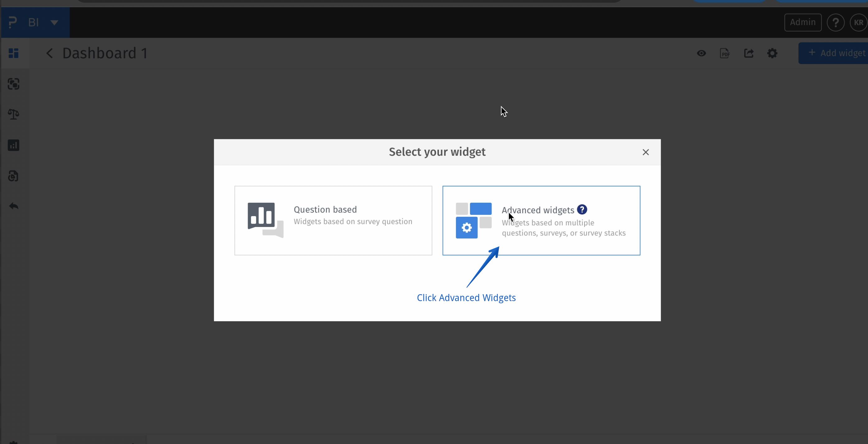Open the Help question mark icon
Image resolution: width=868 pixels, height=444 pixels.
pyautogui.click(x=836, y=22)
